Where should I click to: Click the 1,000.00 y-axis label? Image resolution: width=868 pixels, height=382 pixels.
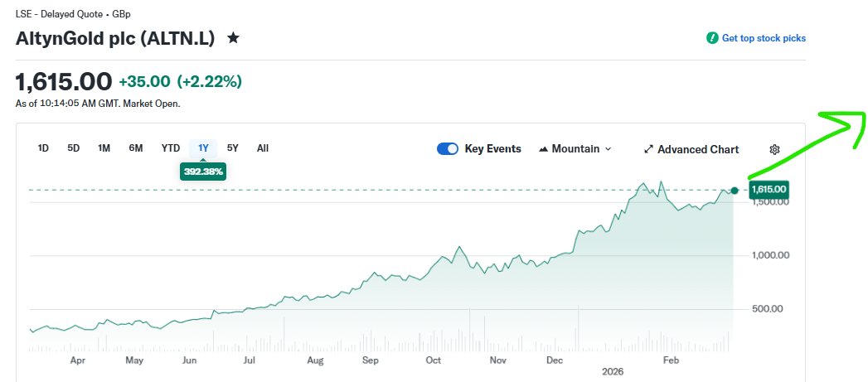point(771,255)
